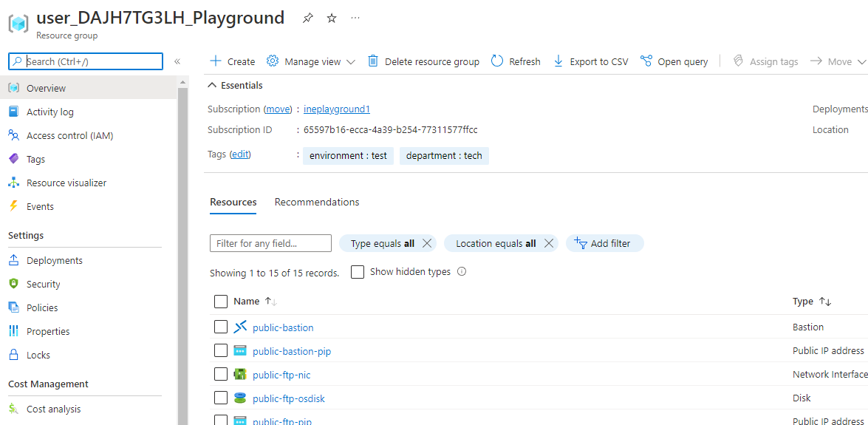Open query in Resource Graph
Screen dimensions: 868x425
674,61
